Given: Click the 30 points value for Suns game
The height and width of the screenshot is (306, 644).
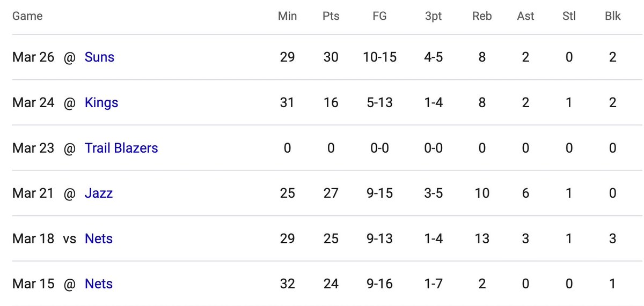Looking at the screenshot, I should click(x=331, y=57).
